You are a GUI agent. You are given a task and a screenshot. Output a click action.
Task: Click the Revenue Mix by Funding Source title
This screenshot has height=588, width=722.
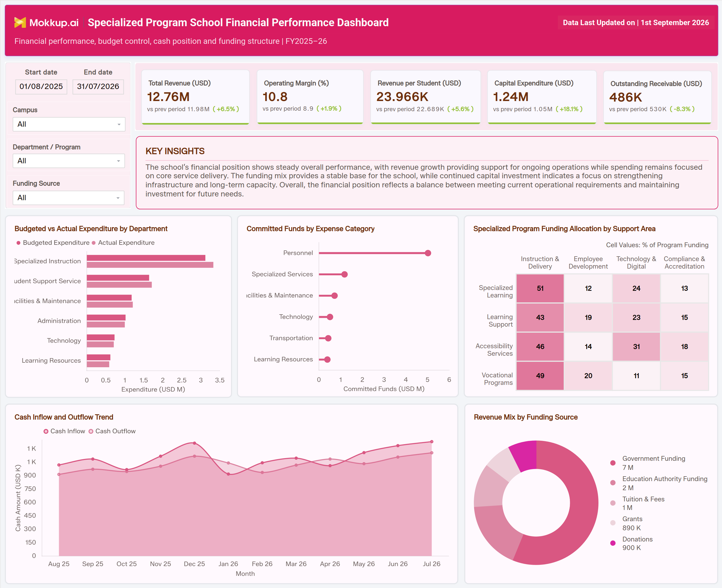pyautogui.click(x=526, y=417)
